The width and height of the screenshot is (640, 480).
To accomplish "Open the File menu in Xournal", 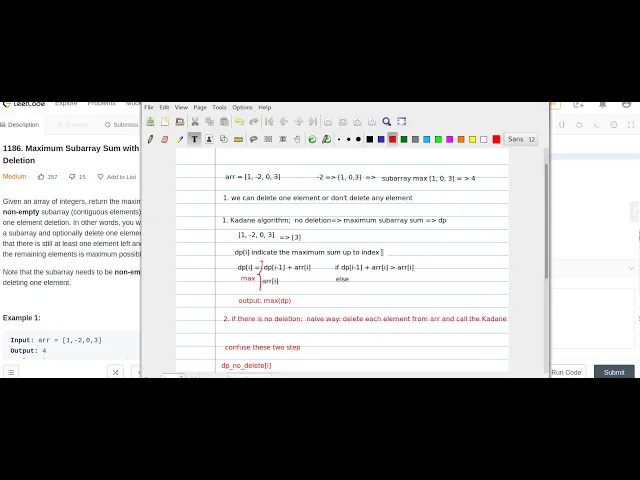I will click(x=149, y=107).
